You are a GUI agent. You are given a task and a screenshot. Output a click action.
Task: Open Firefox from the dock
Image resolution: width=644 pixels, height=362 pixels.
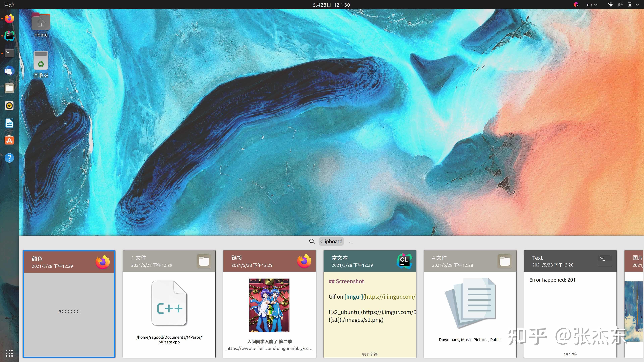click(10, 18)
